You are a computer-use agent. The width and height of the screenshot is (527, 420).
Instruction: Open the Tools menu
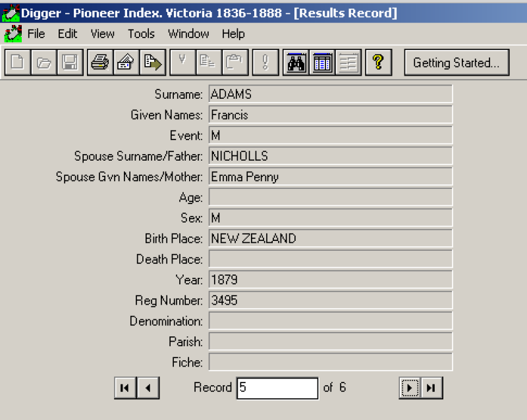141,34
